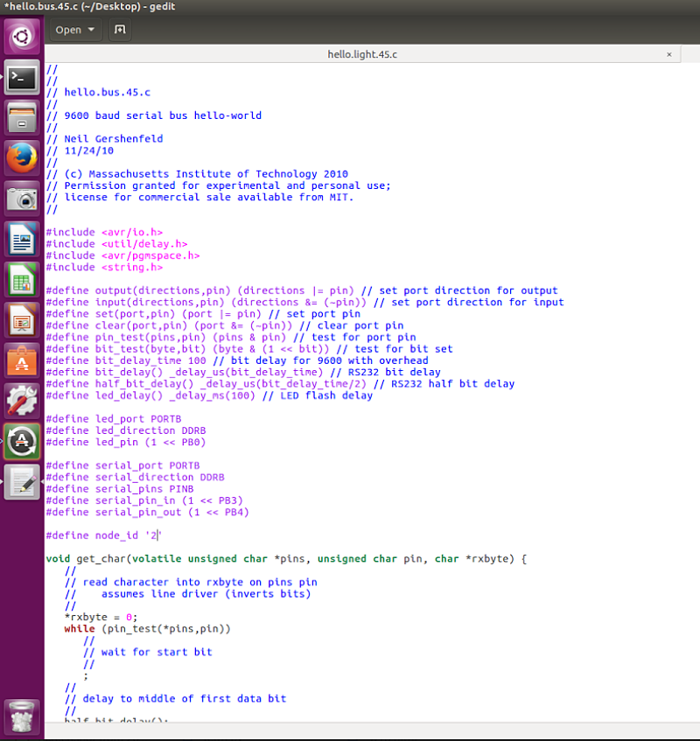Launch Terminal from the dock
Image resolution: width=700 pixels, height=741 pixels.
22,78
